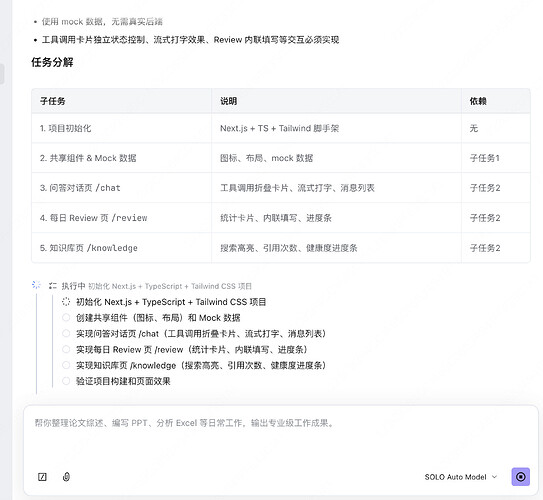The image size is (543, 500).
Task: Toggle circle for 验证项目构建和页面效果 task
Action: pyautogui.click(x=66, y=381)
